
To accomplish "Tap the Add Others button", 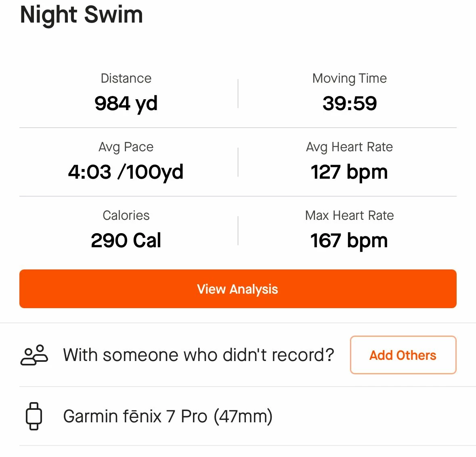I will 403,355.
